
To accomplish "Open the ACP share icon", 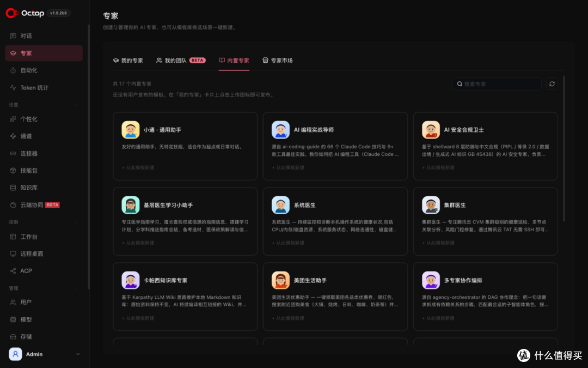I will [x=13, y=271].
